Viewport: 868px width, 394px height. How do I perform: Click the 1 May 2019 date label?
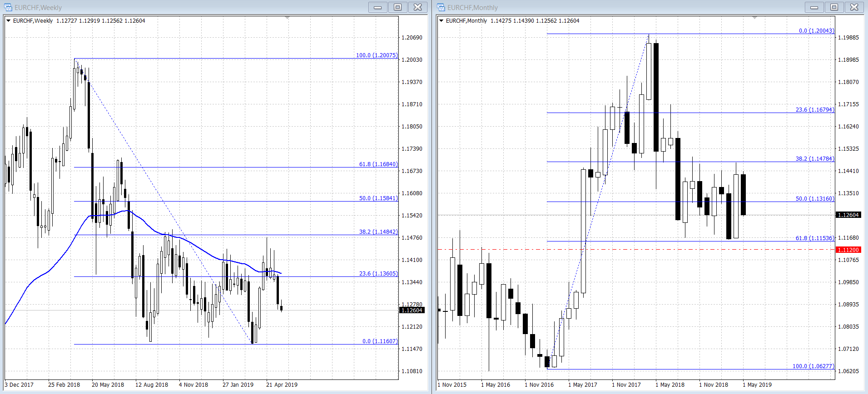757,384
